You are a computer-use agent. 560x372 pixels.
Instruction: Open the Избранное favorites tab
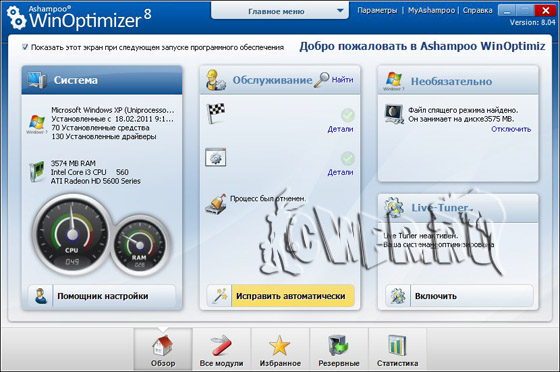point(280,348)
